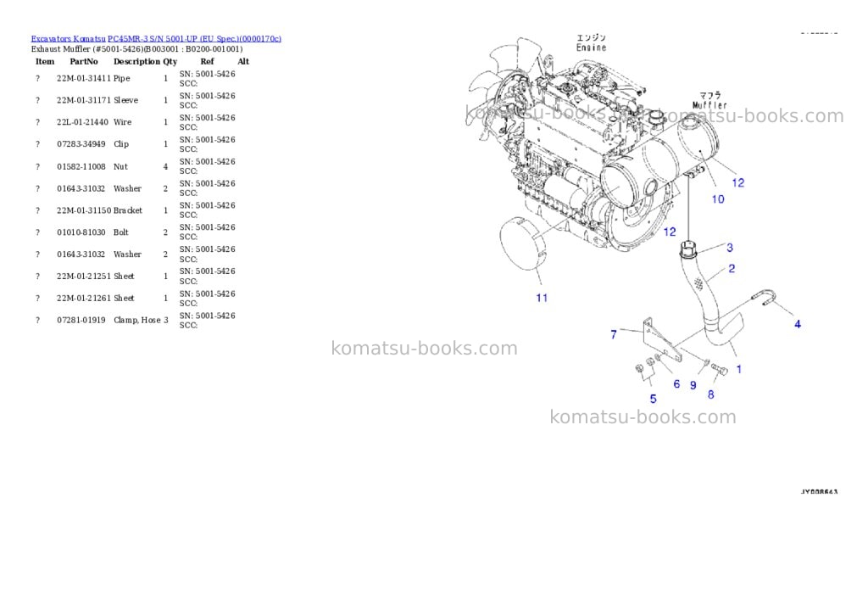Click the Bracket description

(128, 210)
